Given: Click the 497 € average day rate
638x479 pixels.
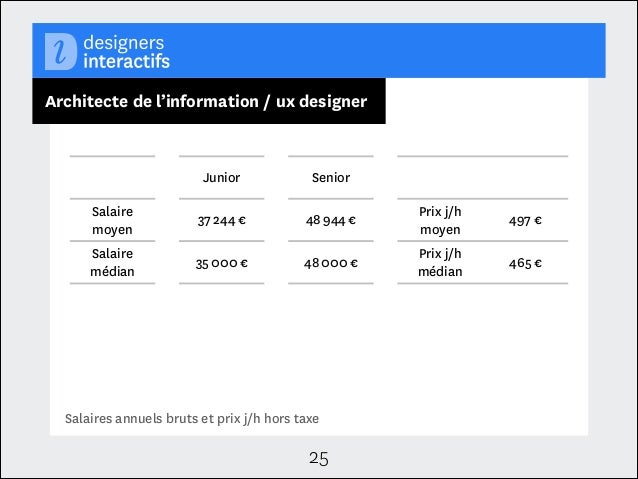Looking at the screenshot, I should click(x=525, y=221).
